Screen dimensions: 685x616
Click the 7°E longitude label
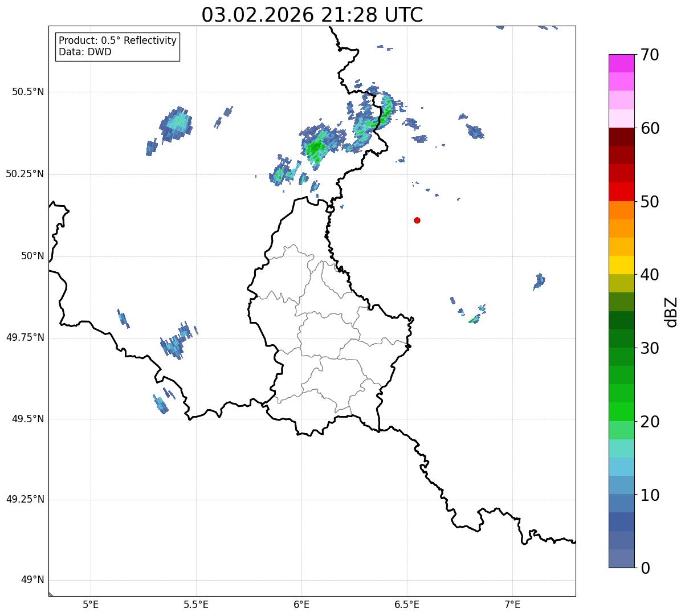(x=512, y=605)
